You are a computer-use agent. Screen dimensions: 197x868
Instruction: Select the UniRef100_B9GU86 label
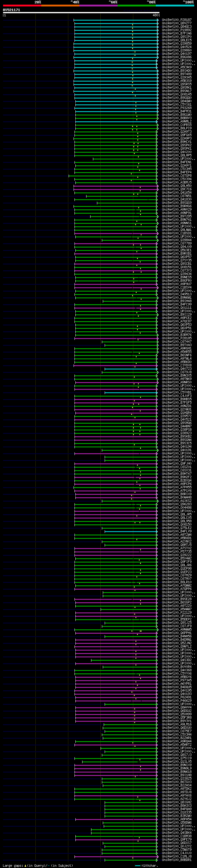coord(177,57)
